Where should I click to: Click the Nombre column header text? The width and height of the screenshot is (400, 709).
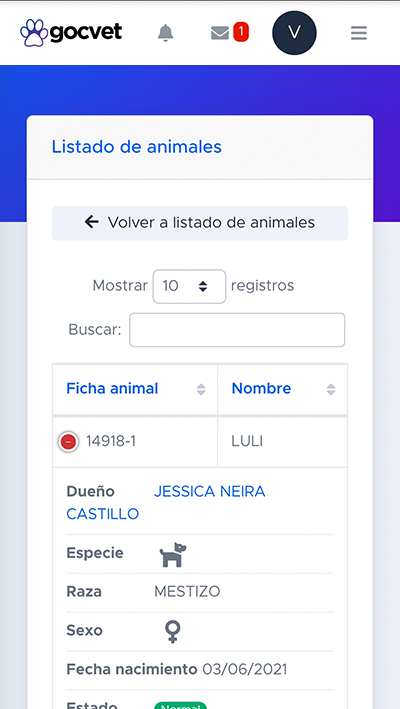261,388
